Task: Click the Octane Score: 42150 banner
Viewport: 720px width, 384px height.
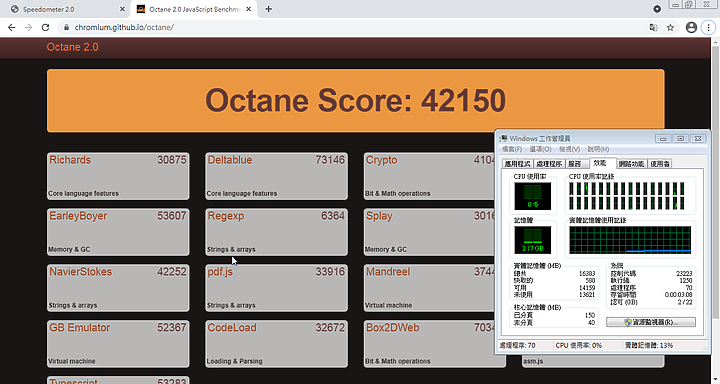Action: coord(355,101)
